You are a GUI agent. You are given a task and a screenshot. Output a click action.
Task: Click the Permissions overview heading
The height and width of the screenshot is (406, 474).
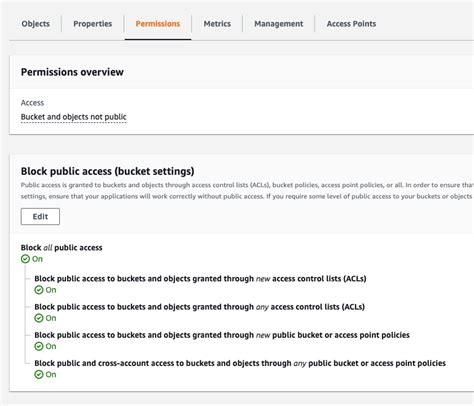coord(72,72)
